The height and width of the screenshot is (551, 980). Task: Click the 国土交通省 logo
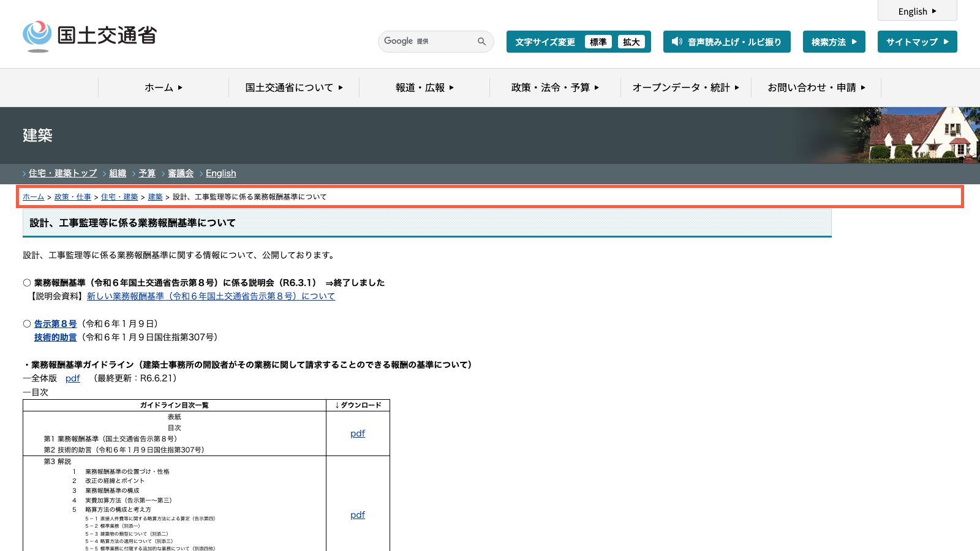pos(89,36)
